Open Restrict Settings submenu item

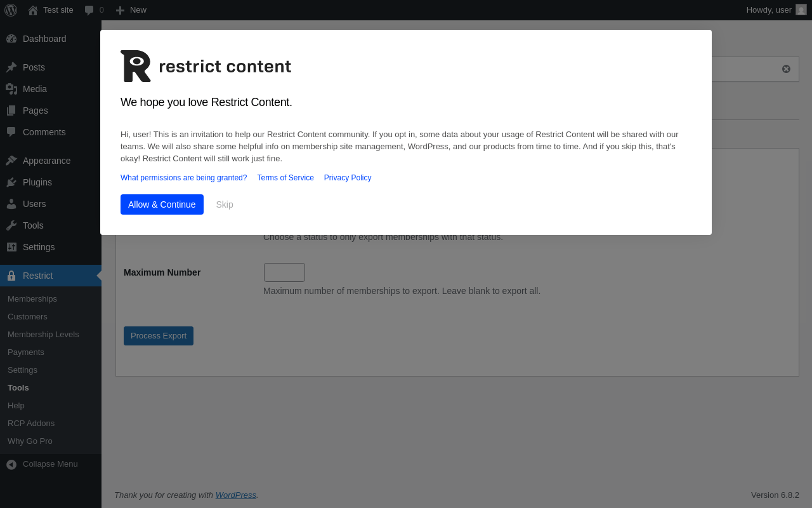tap(22, 370)
